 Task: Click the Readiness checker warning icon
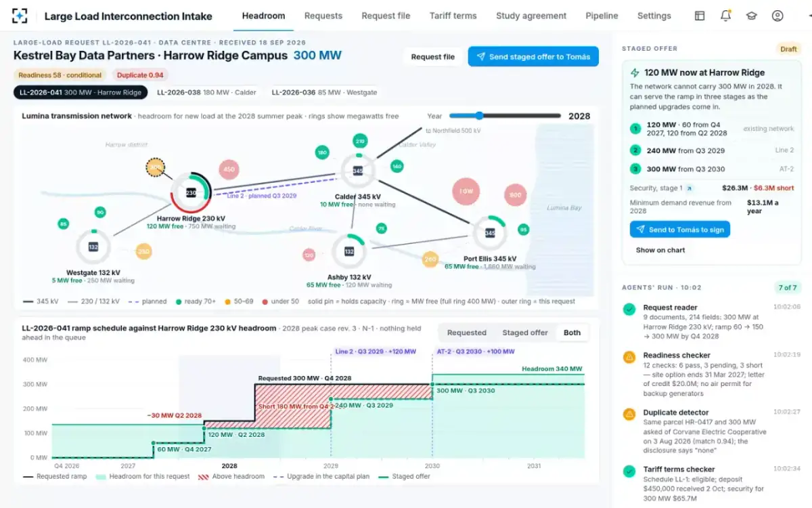coord(629,356)
